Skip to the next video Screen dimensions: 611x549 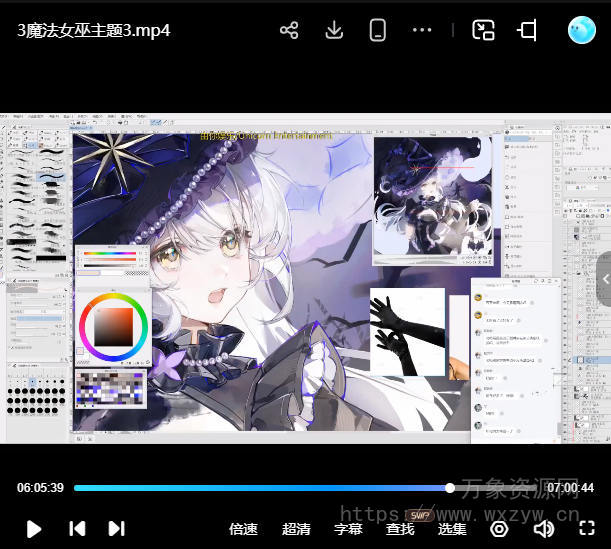(116, 529)
